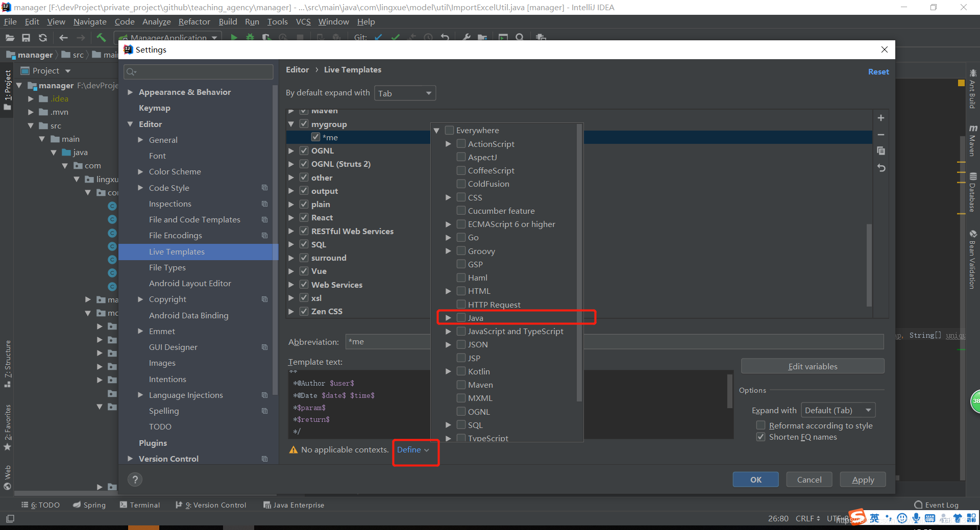Add a new live template with plus

pyautogui.click(x=881, y=118)
